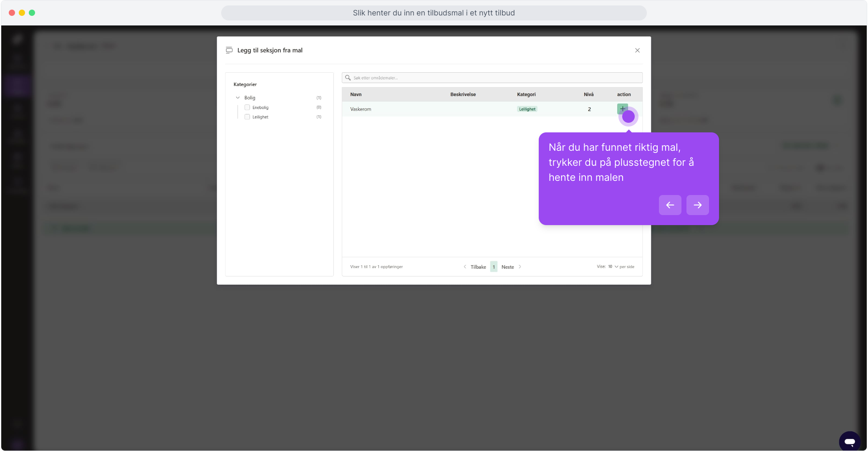868x451 pixels.
Task: Click the search magnifier icon
Action: (348, 78)
